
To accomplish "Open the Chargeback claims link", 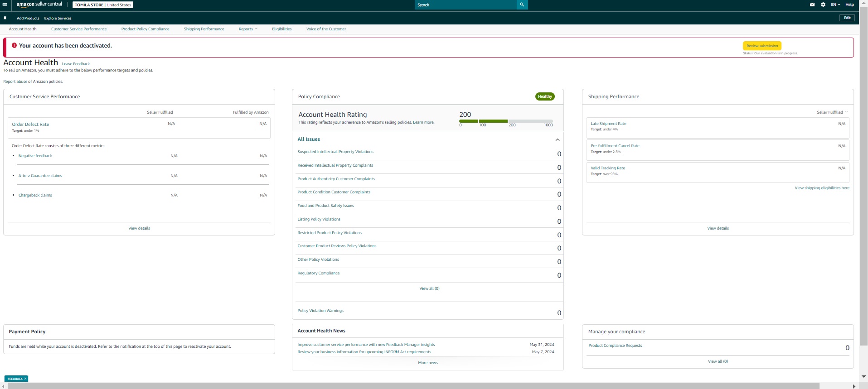I will [35, 195].
